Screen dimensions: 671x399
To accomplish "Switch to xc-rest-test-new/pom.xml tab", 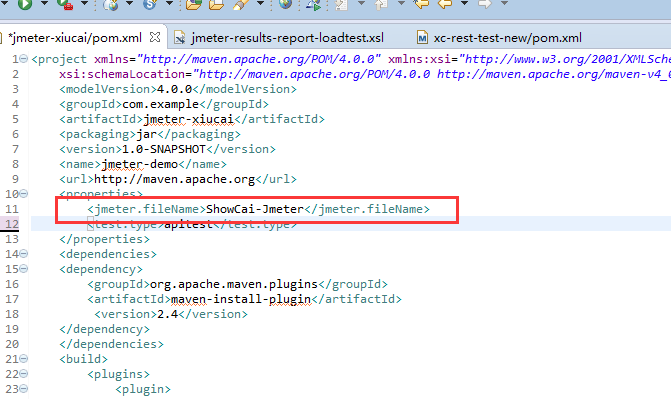I will pos(508,38).
